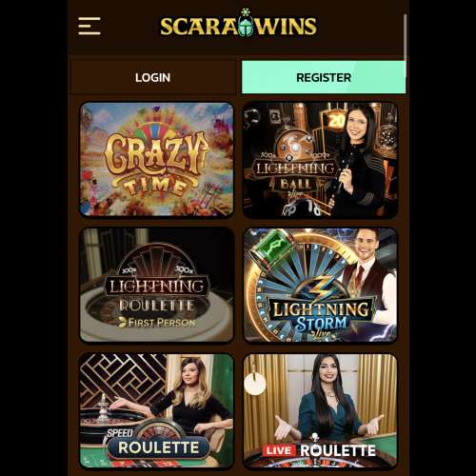Viewport: 476px width, 476px height.
Task: Click the REGISTER button
Action: click(x=324, y=78)
